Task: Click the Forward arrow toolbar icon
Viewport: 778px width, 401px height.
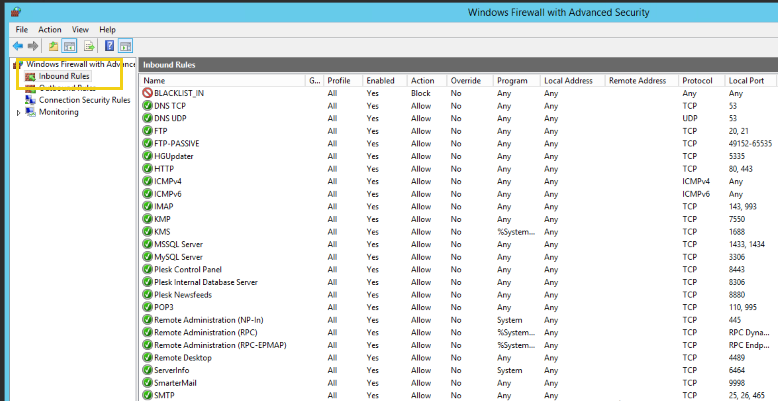Action: coord(33,46)
